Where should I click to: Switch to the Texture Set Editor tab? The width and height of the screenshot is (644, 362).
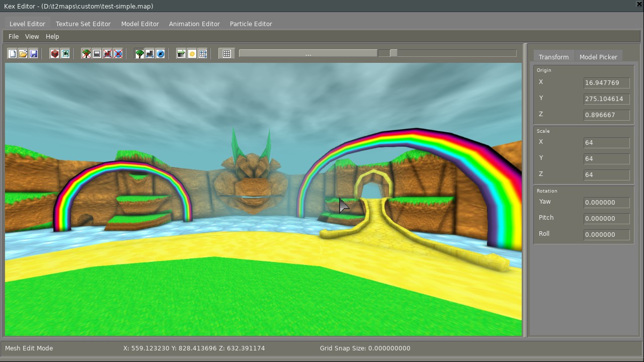[83, 24]
